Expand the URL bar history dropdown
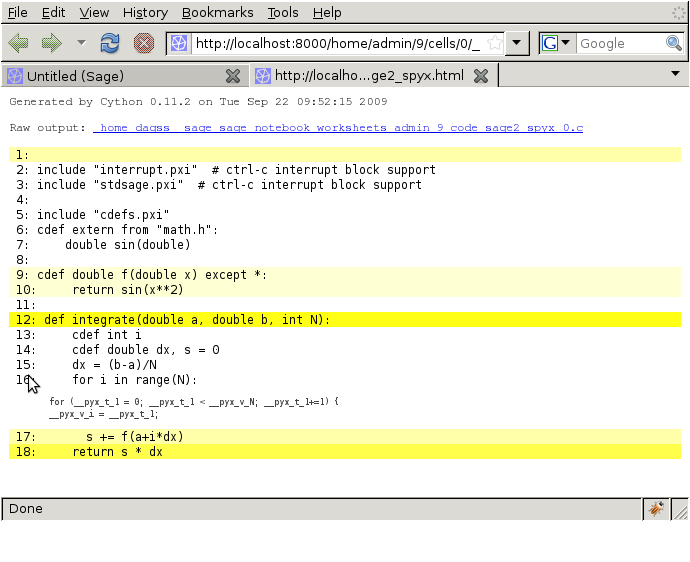This screenshot has height=562, width=690. [x=516, y=43]
